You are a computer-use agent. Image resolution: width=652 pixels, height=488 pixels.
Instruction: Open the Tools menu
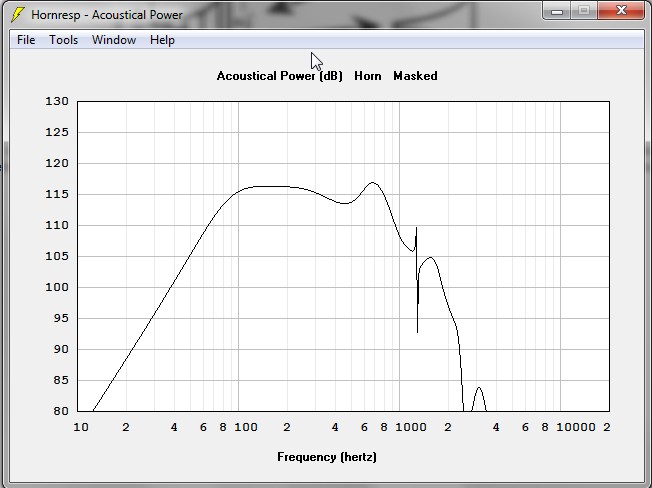pyautogui.click(x=64, y=40)
